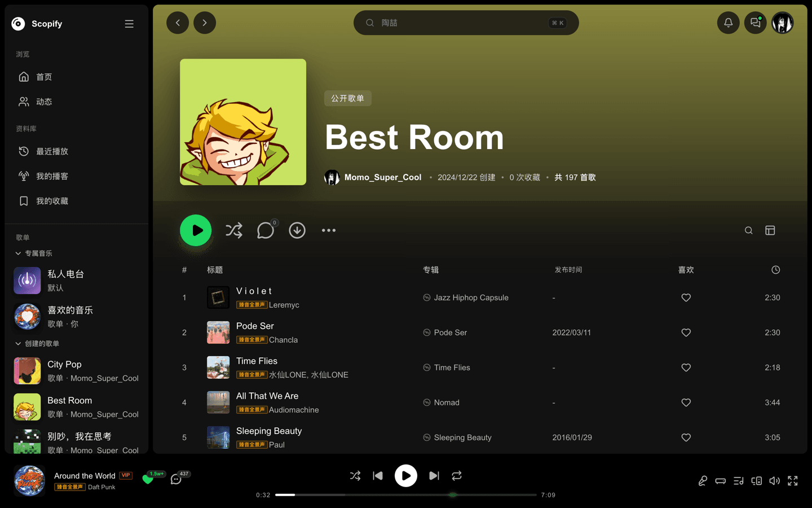Click the magnifier icon above the song list
Viewport: 812px width, 508px height.
pos(749,230)
